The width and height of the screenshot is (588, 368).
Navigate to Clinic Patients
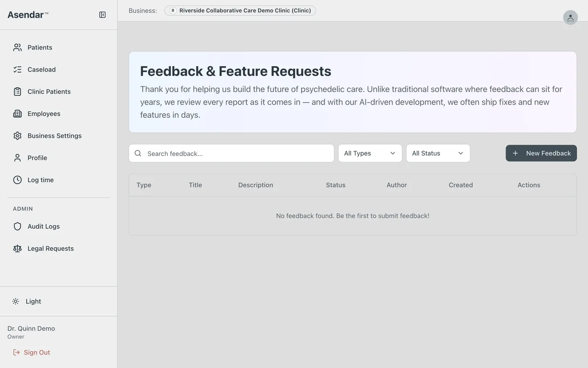click(x=59, y=92)
